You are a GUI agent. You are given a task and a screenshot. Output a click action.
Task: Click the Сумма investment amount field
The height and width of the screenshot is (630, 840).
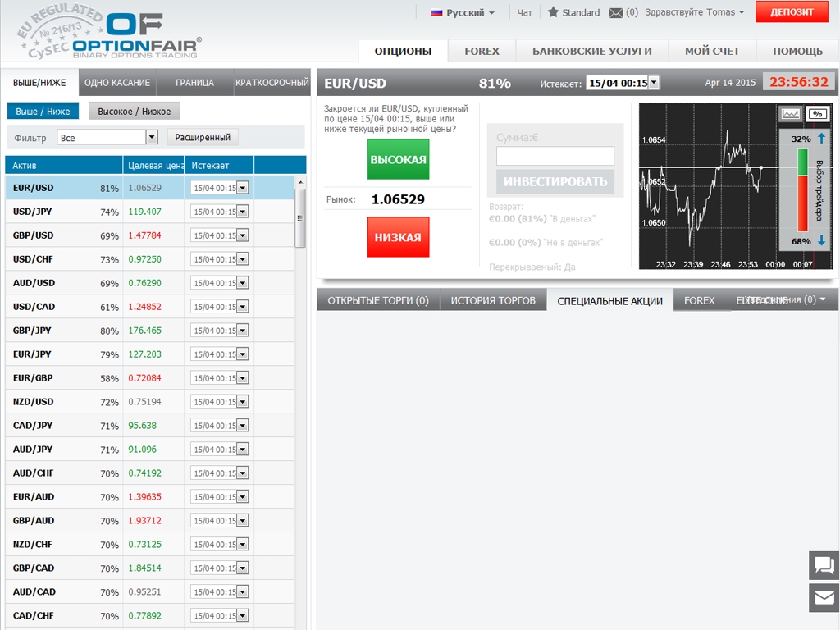(555, 156)
